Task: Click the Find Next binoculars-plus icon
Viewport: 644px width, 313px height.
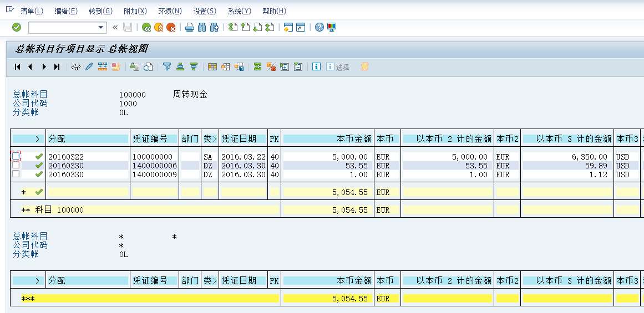Action: (214, 28)
